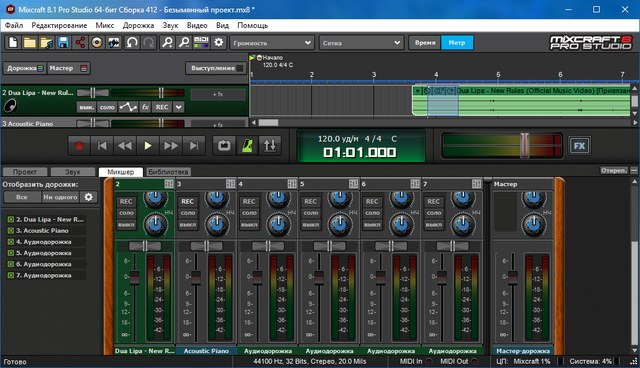Uncheck the 3. Acoustic Piano track checkbox
Image resolution: width=640 pixels, height=368 pixels.
click(11, 231)
